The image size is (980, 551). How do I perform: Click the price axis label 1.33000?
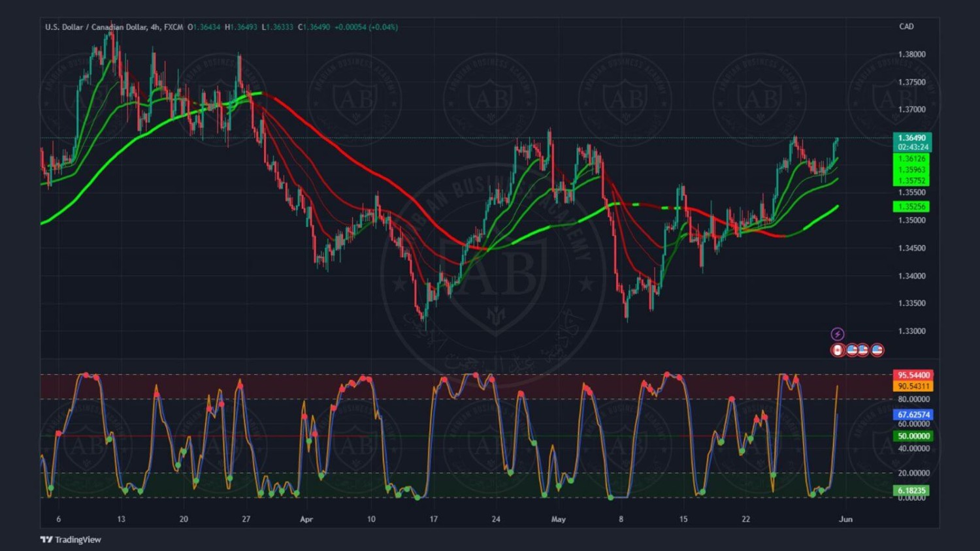coord(912,331)
